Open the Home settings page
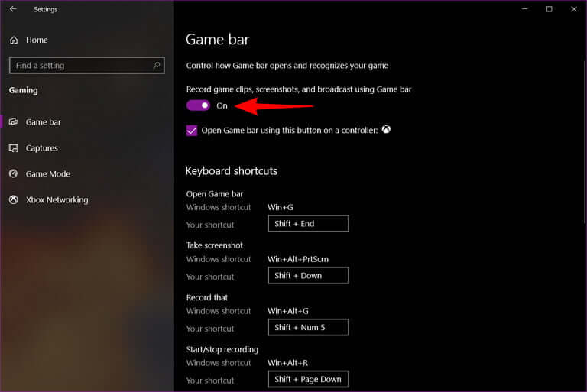This screenshot has width=587, height=392. [37, 40]
